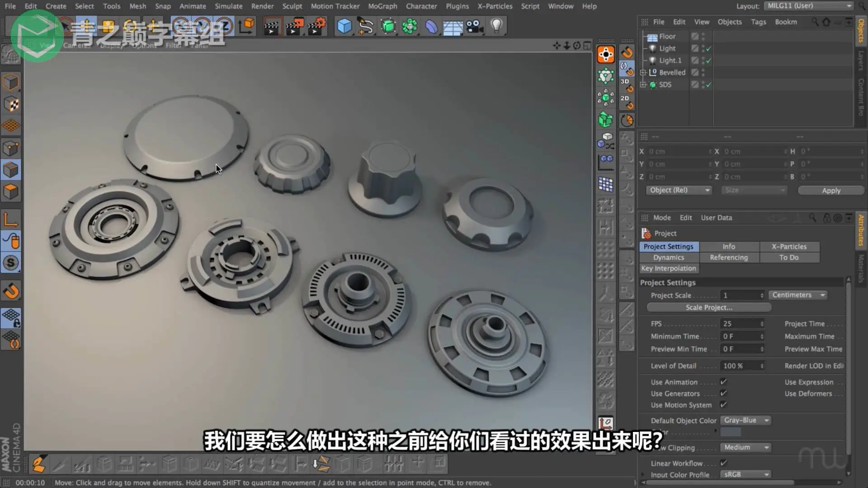The width and height of the screenshot is (868, 488).
Task: Select the Cube primitive icon
Action: (x=344, y=26)
